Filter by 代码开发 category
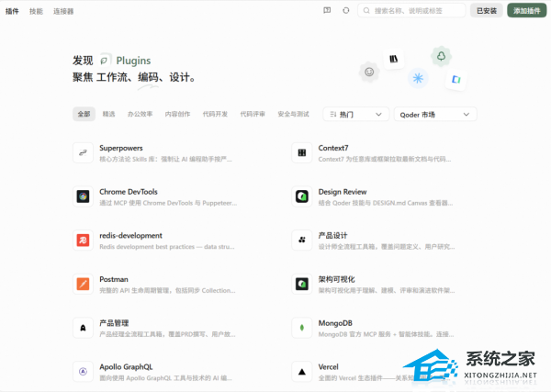This screenshot has width=551, height=392. pos(215,114)
